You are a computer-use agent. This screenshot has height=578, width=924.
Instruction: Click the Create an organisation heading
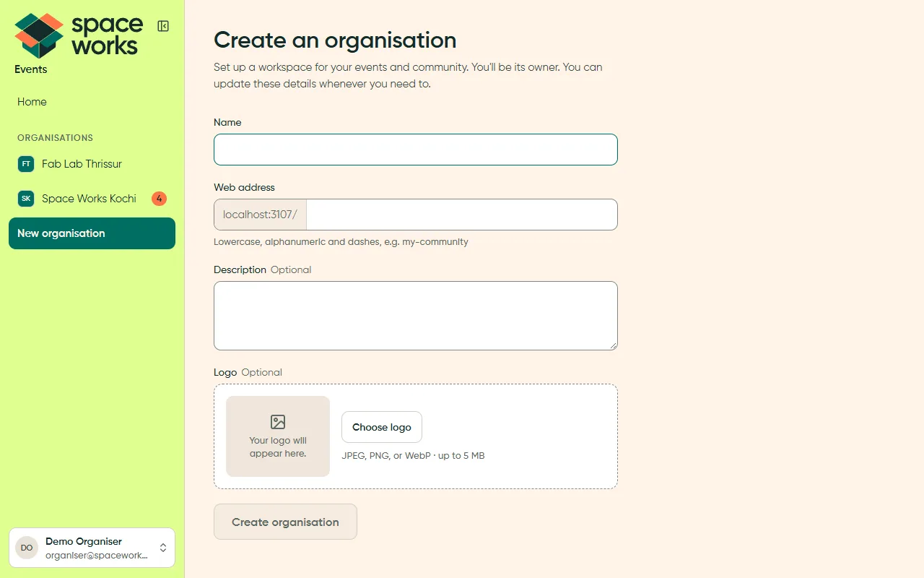[335, 40]
